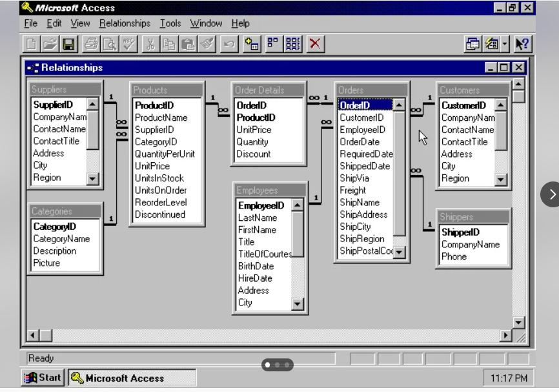Viewport: 559px width, 392px height.
Task: Open Print Preview from the toolbar
Action: click(x=110, y=44)
